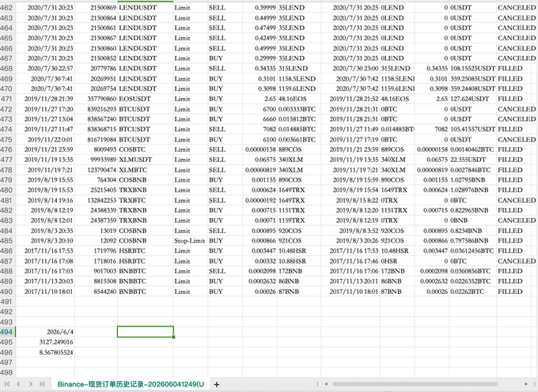Go to previous sheet tab arrow
Viewport: 538px width, 392px height.
[x=18, y=384]
